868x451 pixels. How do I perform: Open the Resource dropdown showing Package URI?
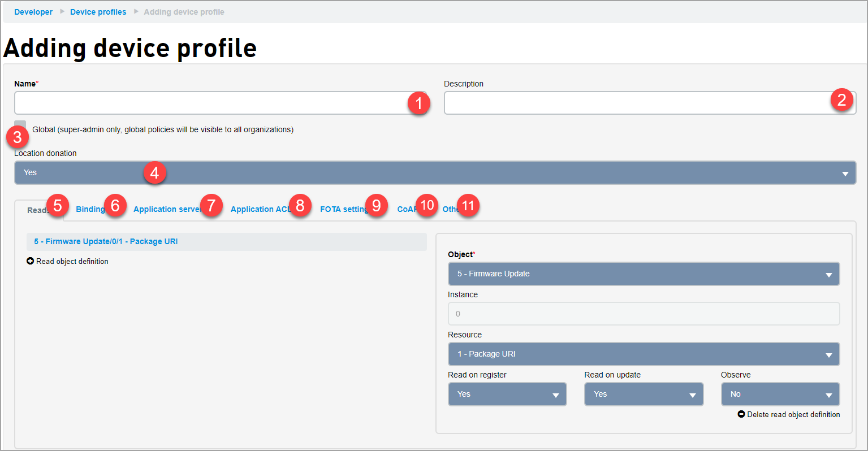point(644,354)
